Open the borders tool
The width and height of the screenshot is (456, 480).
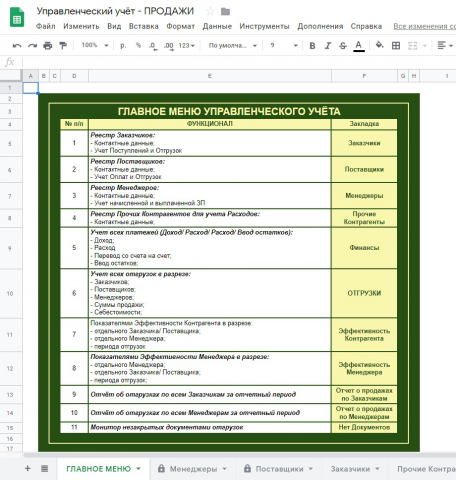(x=396, y=46)
